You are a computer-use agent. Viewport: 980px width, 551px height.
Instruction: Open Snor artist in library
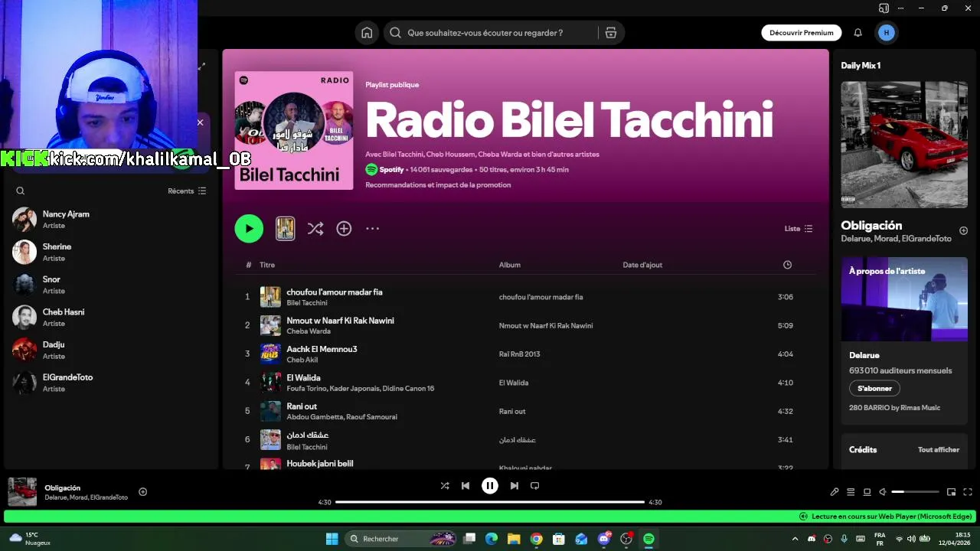pyautogui.click(x=111, y=285)
